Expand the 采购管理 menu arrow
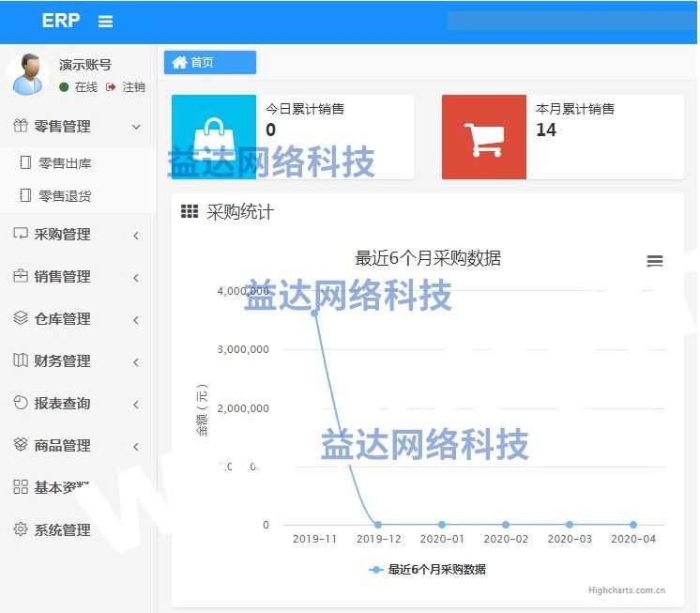The width and height of the screenshot is (700, 613). click(136, 236)
